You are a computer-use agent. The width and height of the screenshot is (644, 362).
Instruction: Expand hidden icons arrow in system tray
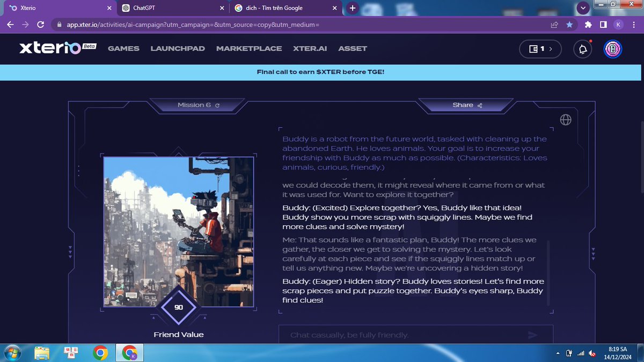pyautogui.click(x=557, y=353)
